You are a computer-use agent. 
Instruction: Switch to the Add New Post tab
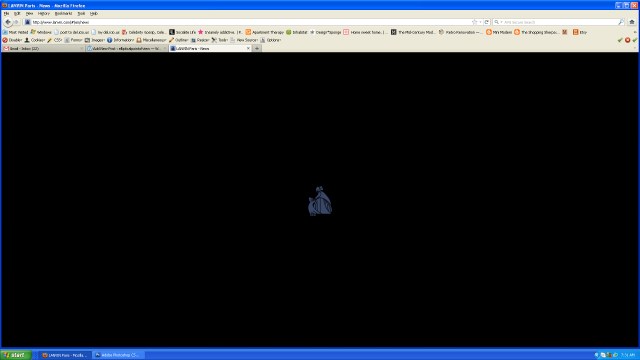point(127,48)
